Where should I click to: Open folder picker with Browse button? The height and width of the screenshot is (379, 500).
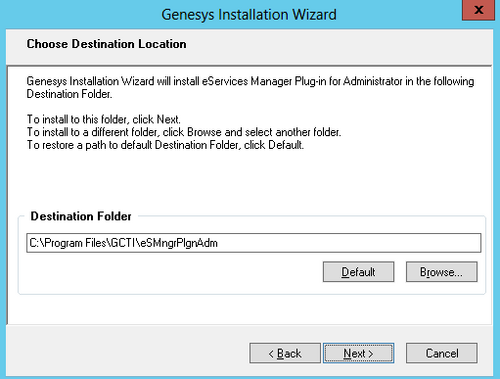(x=442, y=272)
